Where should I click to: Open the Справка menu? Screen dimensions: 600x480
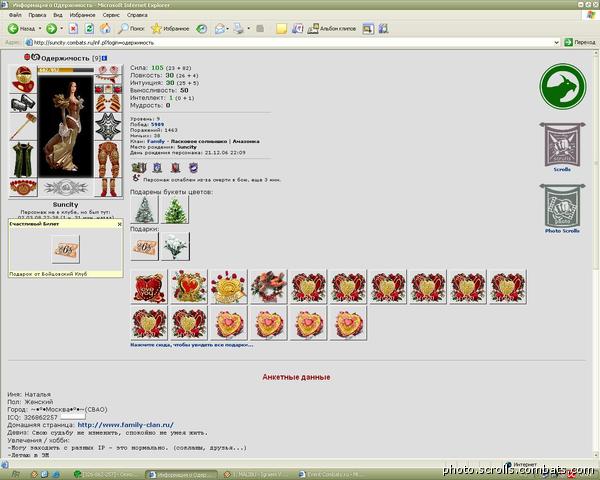137,15
